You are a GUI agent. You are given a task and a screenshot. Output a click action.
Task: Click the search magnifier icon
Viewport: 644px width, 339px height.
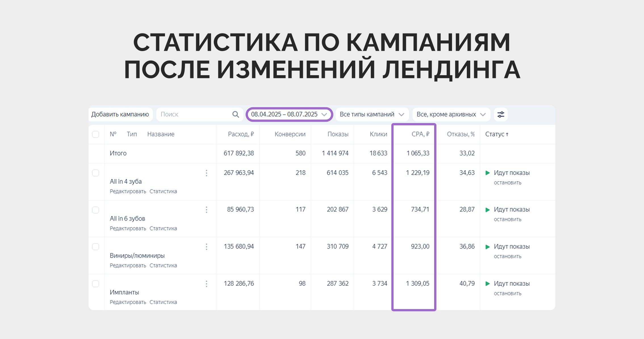pos(235,114)
